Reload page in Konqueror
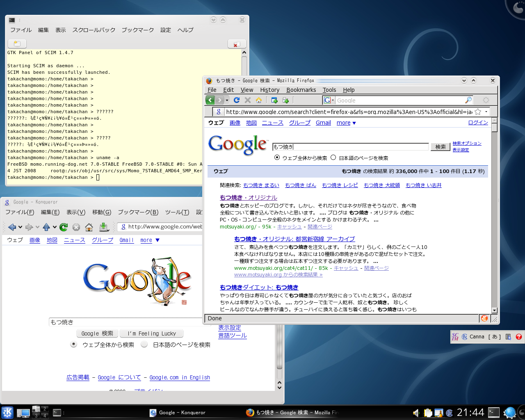Image resolution: width=525 pixels, height=420 pixels. tap(64, 227)
